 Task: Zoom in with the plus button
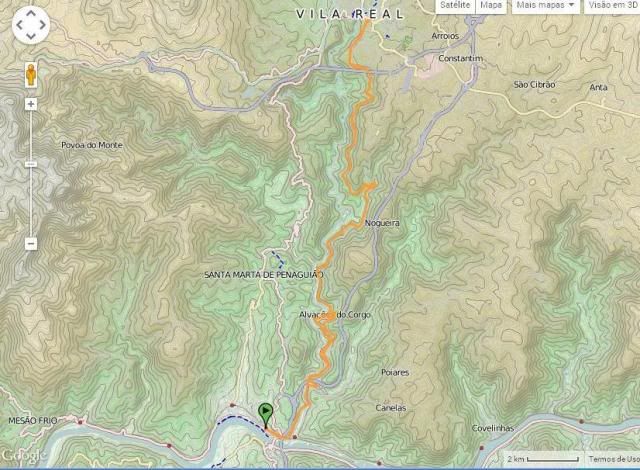click(31, 104)
